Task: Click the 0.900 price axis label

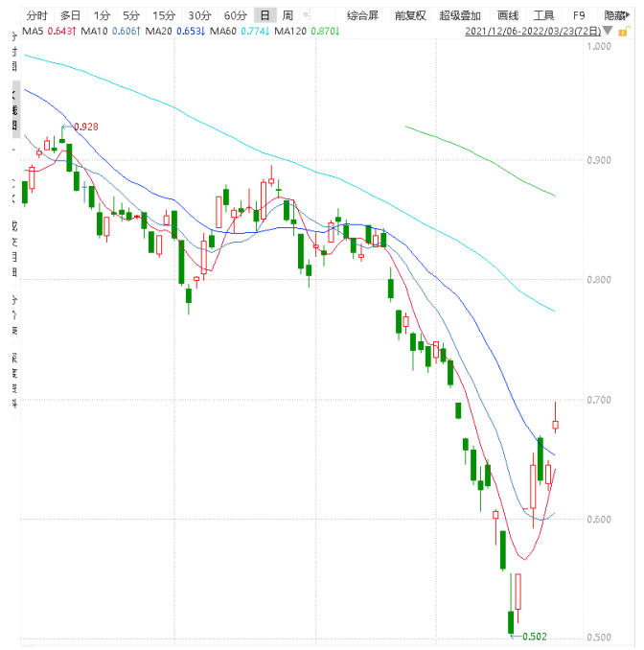Action: 599,160
